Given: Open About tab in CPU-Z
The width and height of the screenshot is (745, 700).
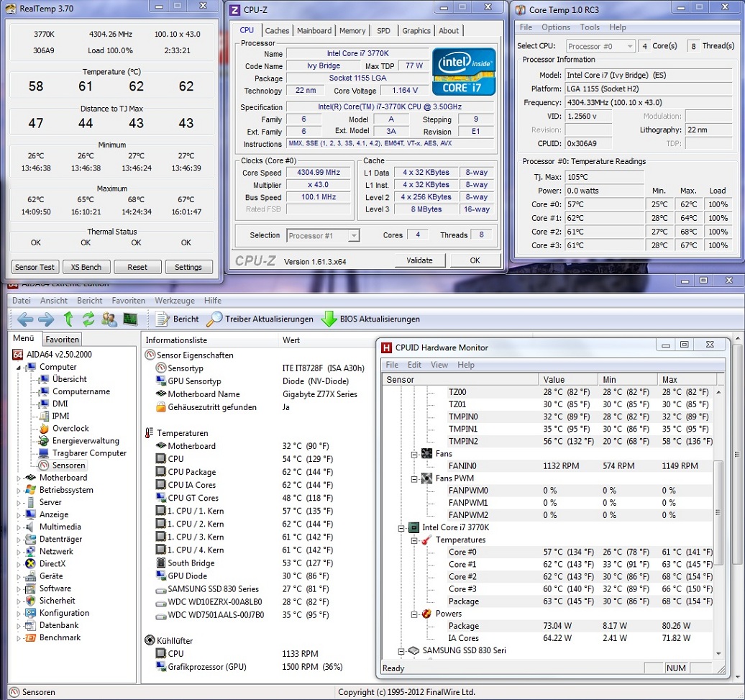Looking at the screenshot, I should point(449,31).
